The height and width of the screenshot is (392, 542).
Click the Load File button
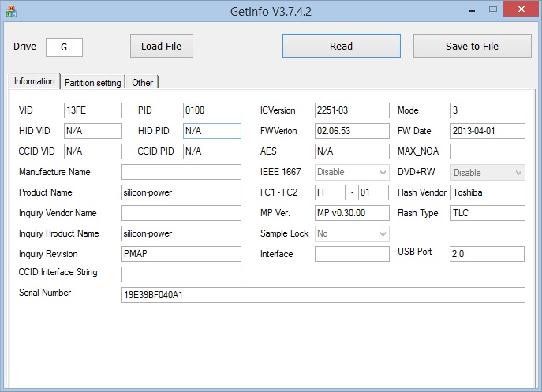(162, 46)
